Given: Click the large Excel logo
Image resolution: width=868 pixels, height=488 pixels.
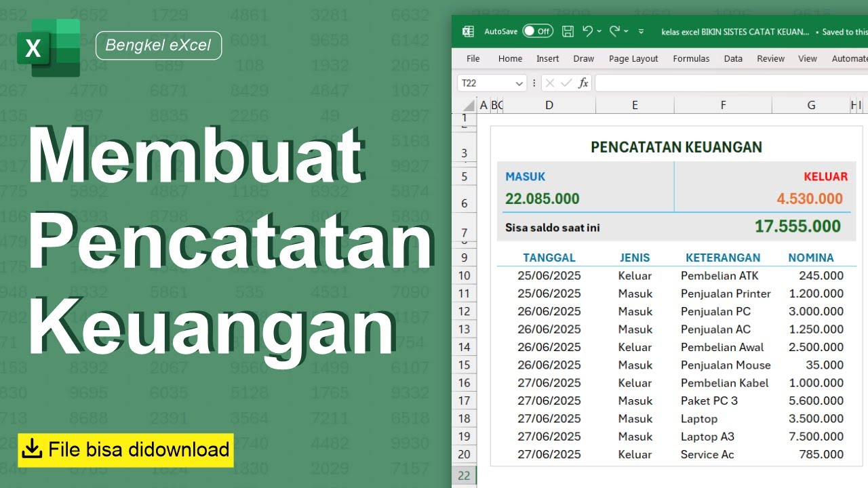Looking at the screenshot, I should 49,47.
